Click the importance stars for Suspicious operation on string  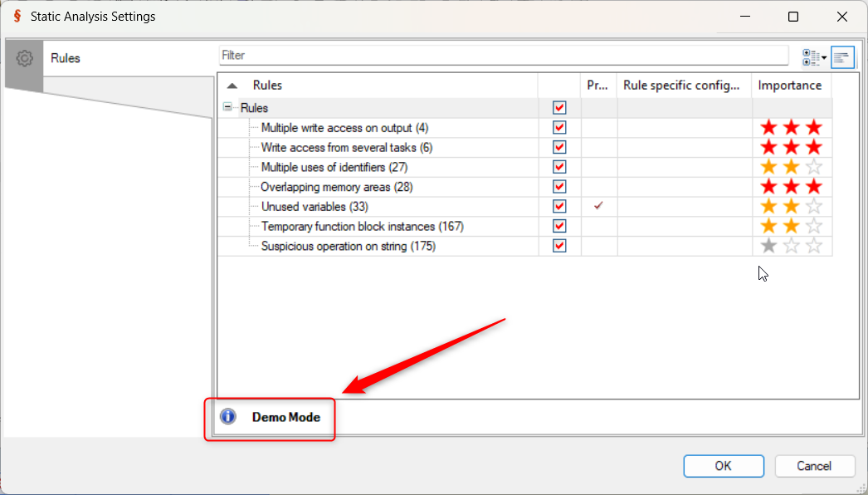[x=791, y=246]
